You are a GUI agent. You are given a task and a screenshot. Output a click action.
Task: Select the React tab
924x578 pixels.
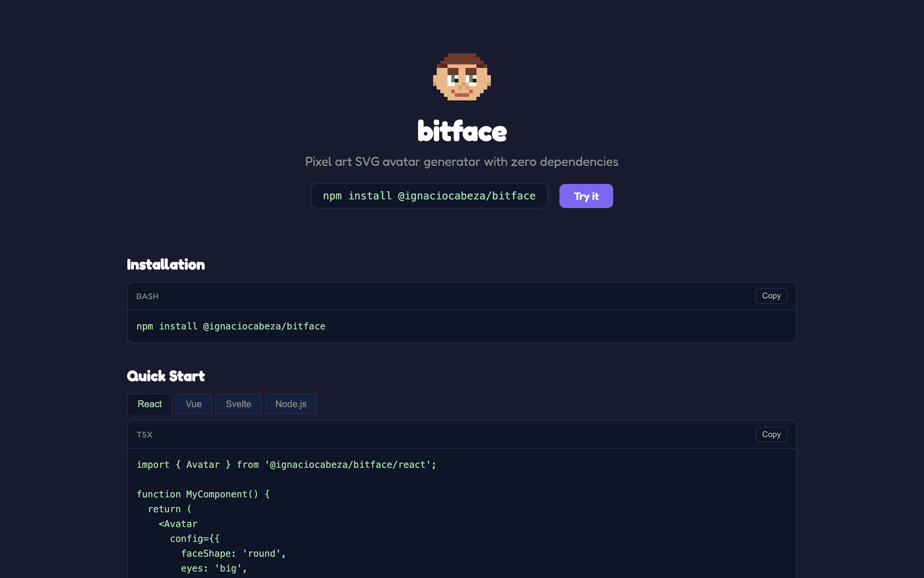pyautogui.click(x=149, y=404)
